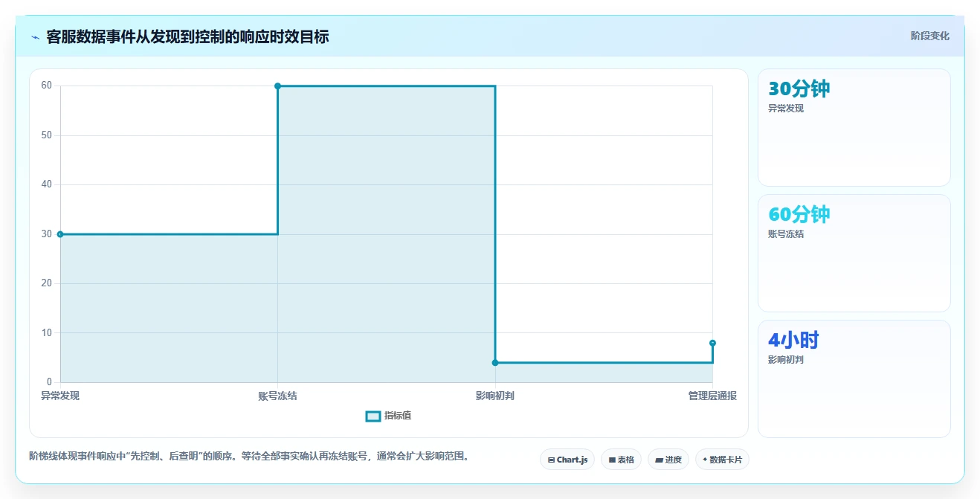Viewport: 980px width, 499px height.
Task: Click the 账号冻结 data point at 60
Action: coord(277,86)
